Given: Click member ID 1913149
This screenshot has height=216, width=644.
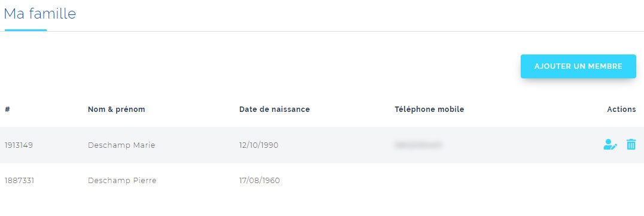Looking at the screenshot, I should click(19, 145).
